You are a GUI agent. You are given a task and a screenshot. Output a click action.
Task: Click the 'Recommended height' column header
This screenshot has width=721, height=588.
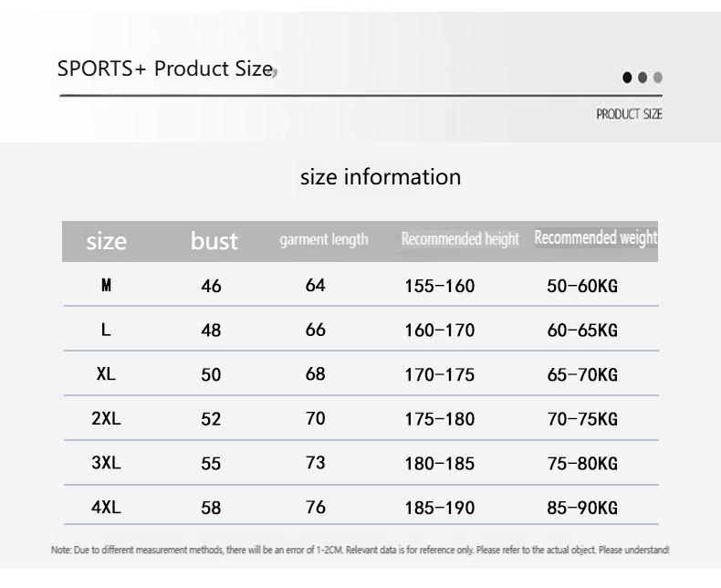(460, 239)
